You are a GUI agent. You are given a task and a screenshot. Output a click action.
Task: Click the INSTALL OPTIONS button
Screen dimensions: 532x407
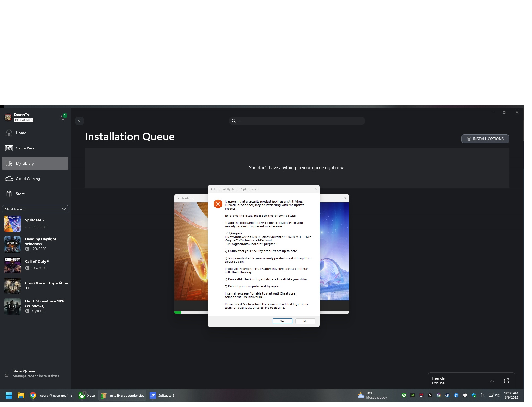click(x=485, y=139)
